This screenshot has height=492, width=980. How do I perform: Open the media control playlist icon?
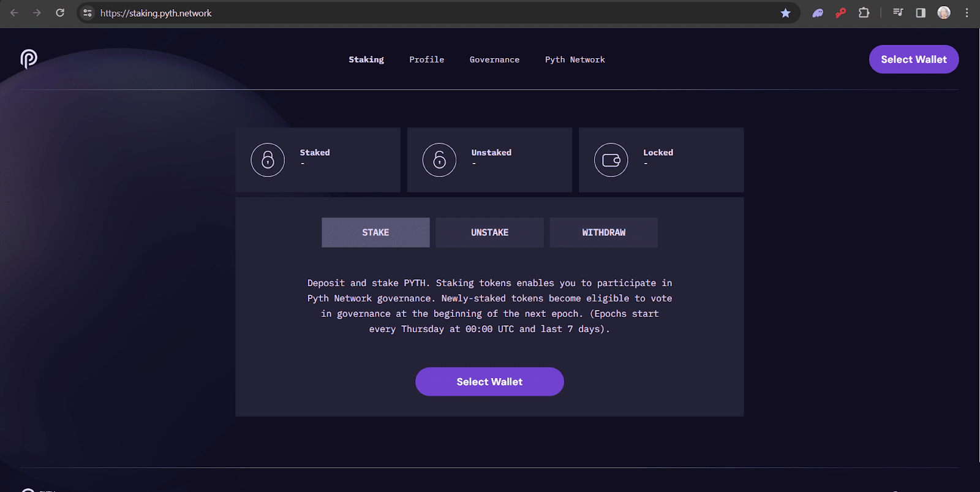coord(898,13)
